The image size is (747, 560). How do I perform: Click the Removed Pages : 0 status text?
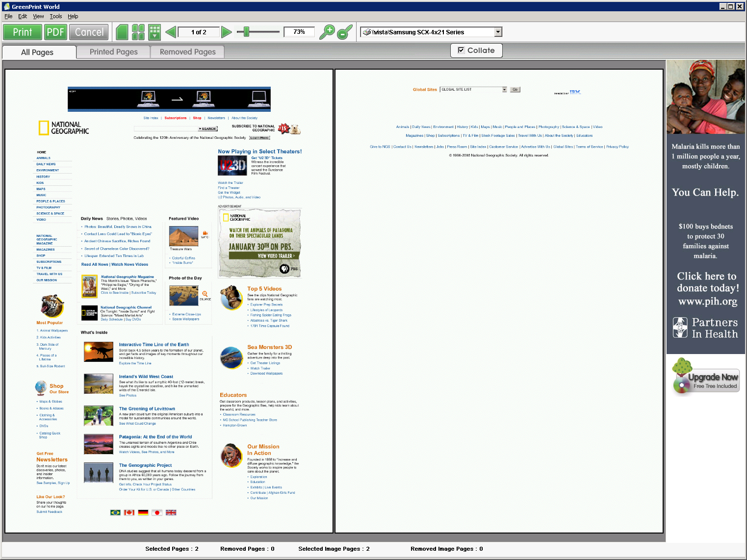point(247,549)
